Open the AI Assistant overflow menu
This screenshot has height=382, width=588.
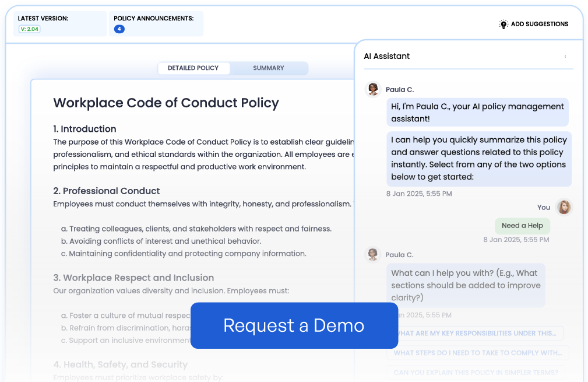coord(565,55)
